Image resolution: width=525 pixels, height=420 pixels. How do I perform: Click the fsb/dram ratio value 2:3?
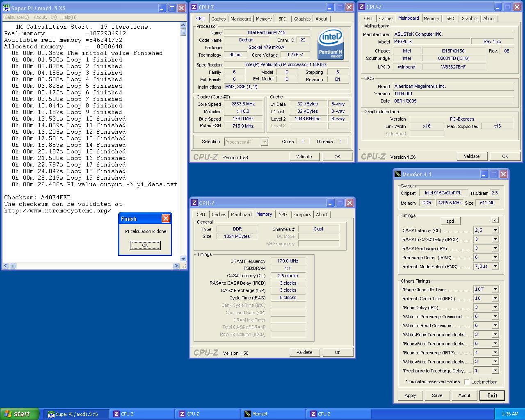point(495,193)
